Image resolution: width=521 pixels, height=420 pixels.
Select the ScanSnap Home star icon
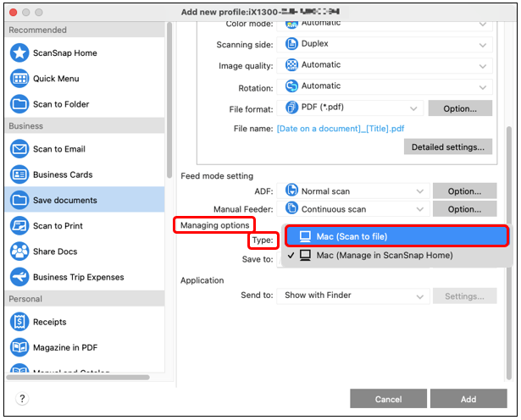coord(19,52)
